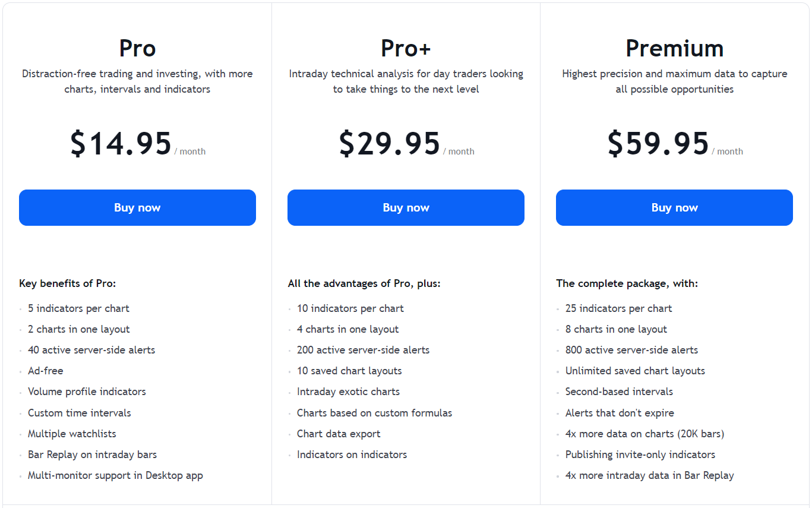The width and height of the screenshot is (812, 508).
Task: Click Buy now for the Pro plan
Action: point(137,207)
